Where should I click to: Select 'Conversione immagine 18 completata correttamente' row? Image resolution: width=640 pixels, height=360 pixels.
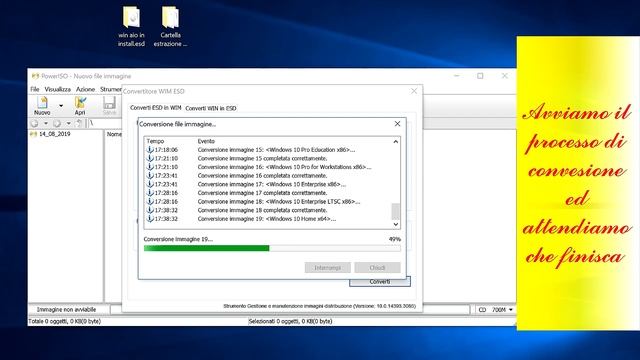pyautogui.click(x=268, y=210)
